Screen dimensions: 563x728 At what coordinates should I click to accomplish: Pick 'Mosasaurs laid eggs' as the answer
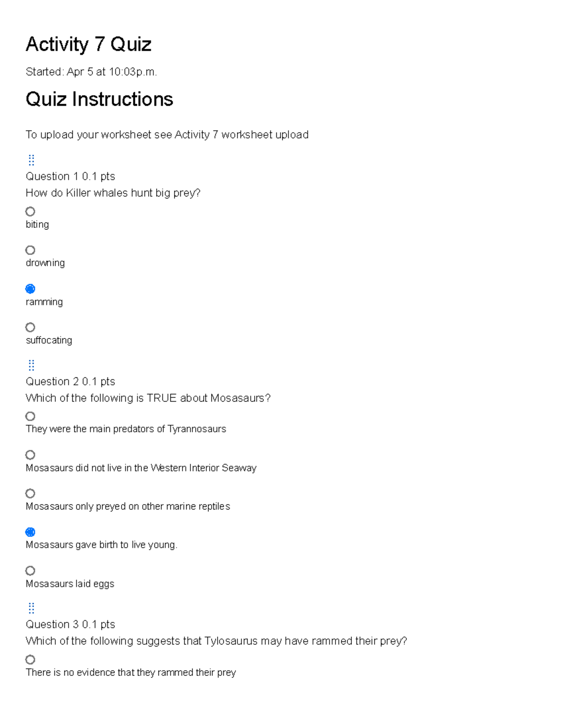pos(30,570)
